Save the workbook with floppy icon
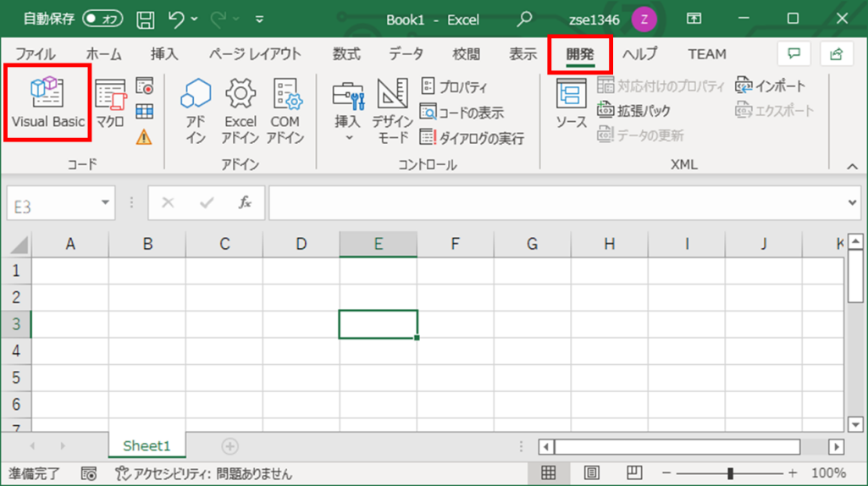Image resolution: width=868 pixels, height=486 pixels. 146,20
